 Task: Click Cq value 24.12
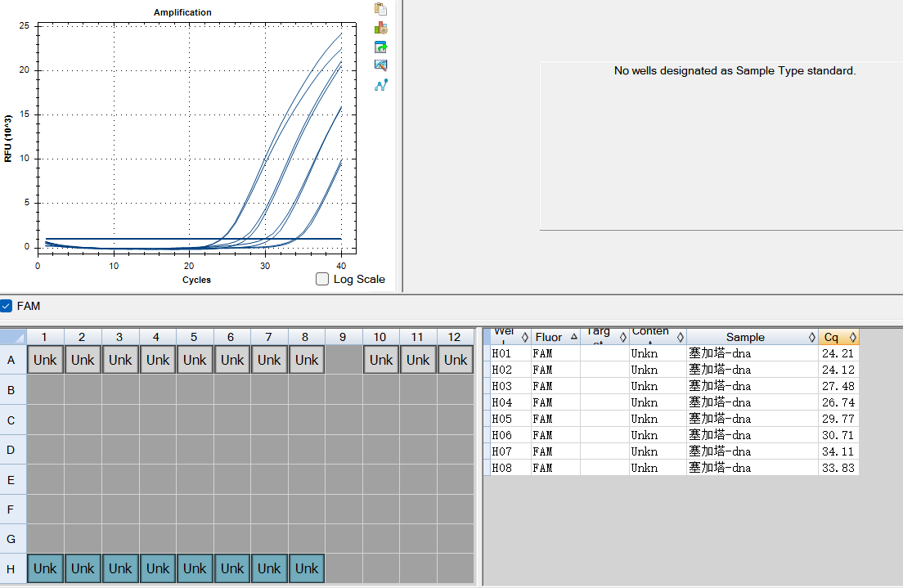[838, 370]
